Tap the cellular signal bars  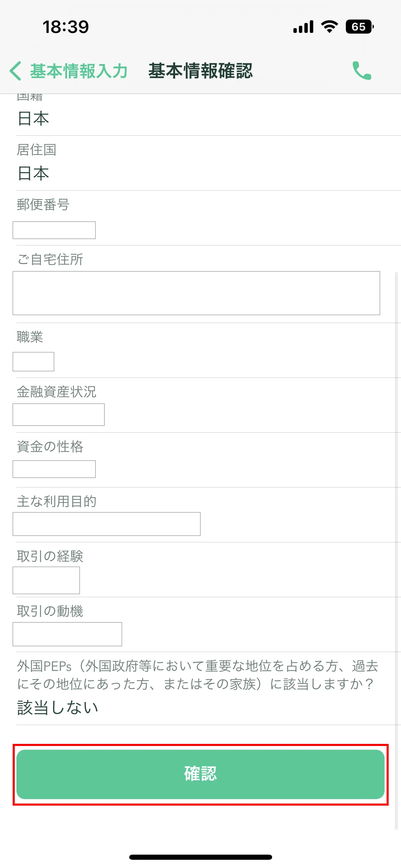(x=303, y=27)
